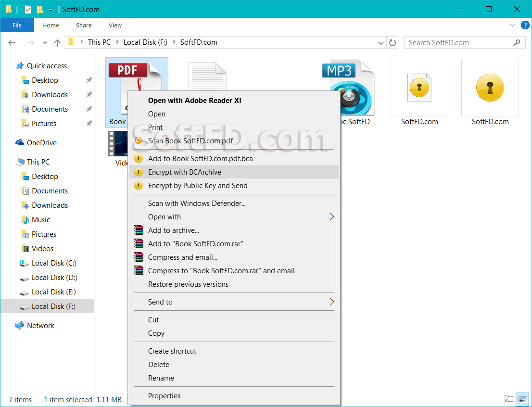The image size is (532, 407).
Task: Expand the Open with submenu arrow
Action: 332,217
